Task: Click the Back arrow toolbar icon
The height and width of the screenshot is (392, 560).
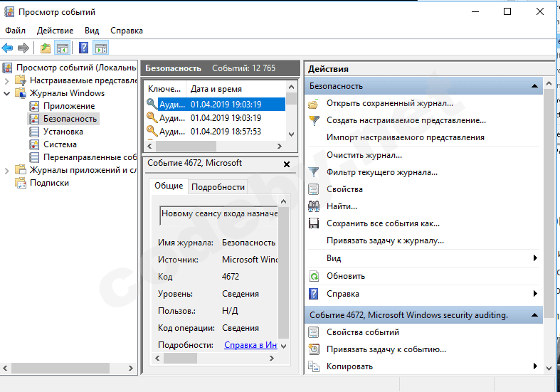Action: (x=7, y=48)
